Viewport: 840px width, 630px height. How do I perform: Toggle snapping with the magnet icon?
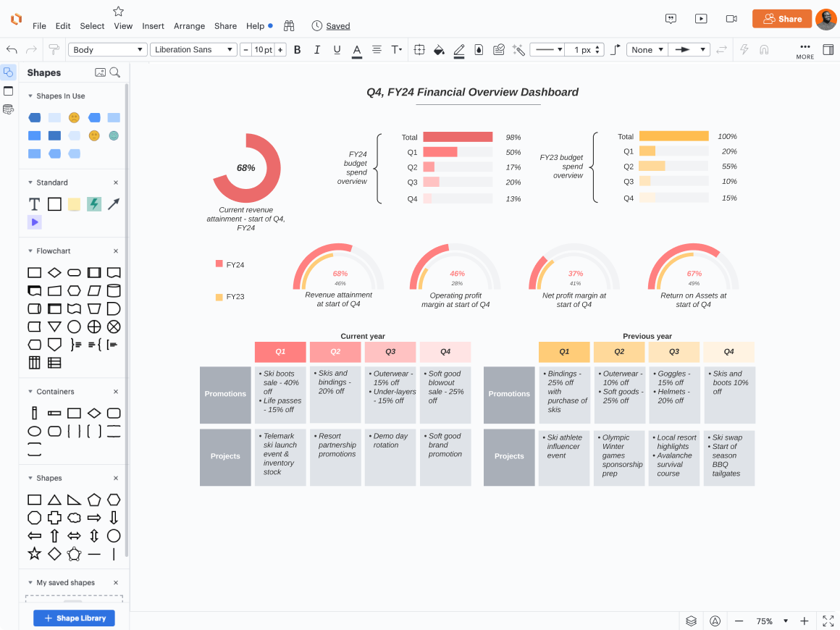pos(765,49)
